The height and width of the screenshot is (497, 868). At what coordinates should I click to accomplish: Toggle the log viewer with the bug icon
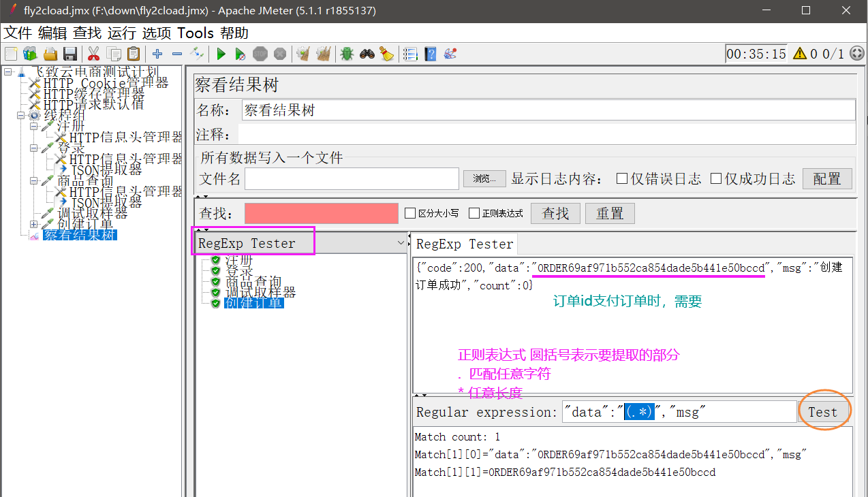[347, 53]
